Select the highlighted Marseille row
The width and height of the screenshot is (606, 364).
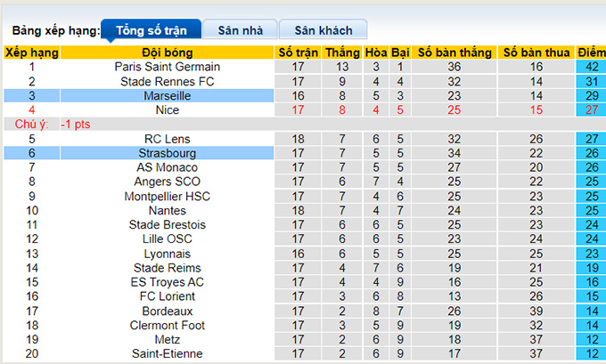coord(168,95)
